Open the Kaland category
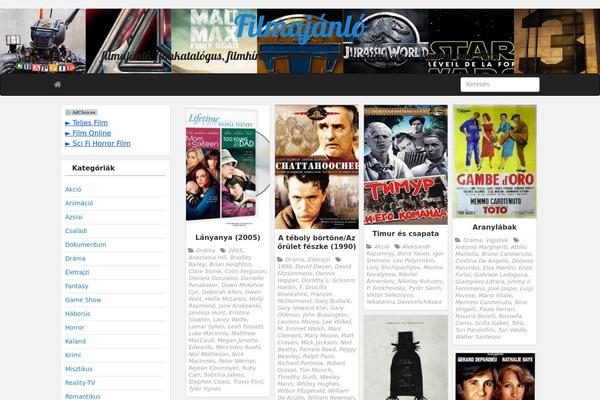This screenshot has width=600, height=400. pos(75,341)
